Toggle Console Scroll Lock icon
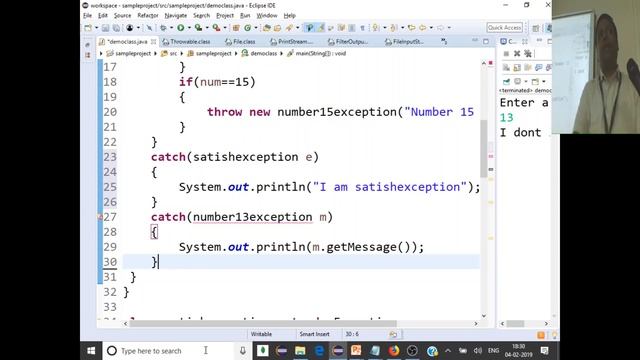 (517, 67)
